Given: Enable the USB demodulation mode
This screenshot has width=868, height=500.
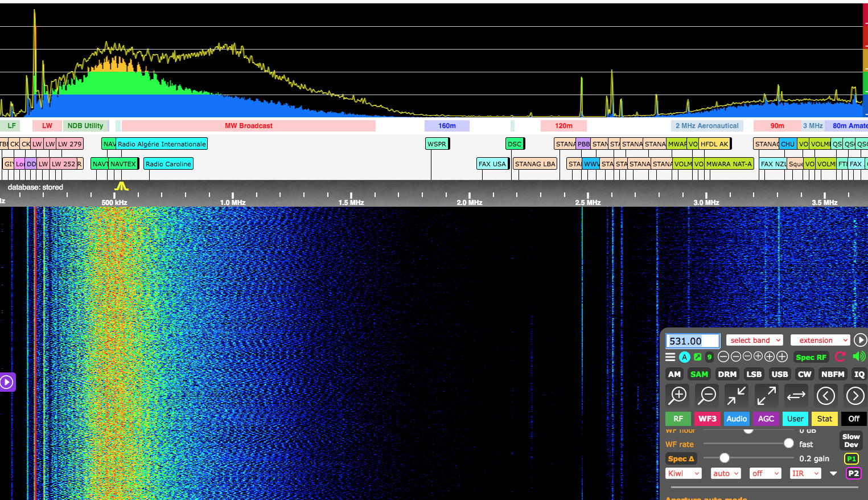Looking at the screenshot, I should (779, 374).
